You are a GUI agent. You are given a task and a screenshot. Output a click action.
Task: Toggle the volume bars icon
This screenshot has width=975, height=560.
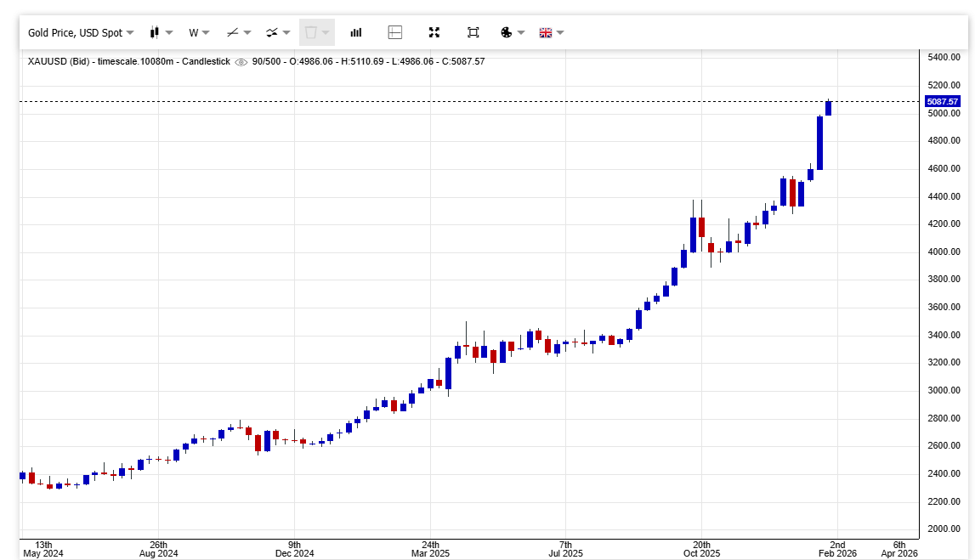click(x=356, y=32)
